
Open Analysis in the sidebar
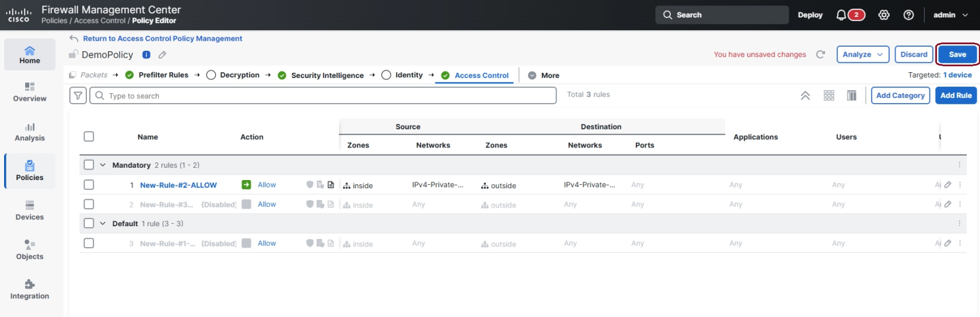[x=30, y=132]
